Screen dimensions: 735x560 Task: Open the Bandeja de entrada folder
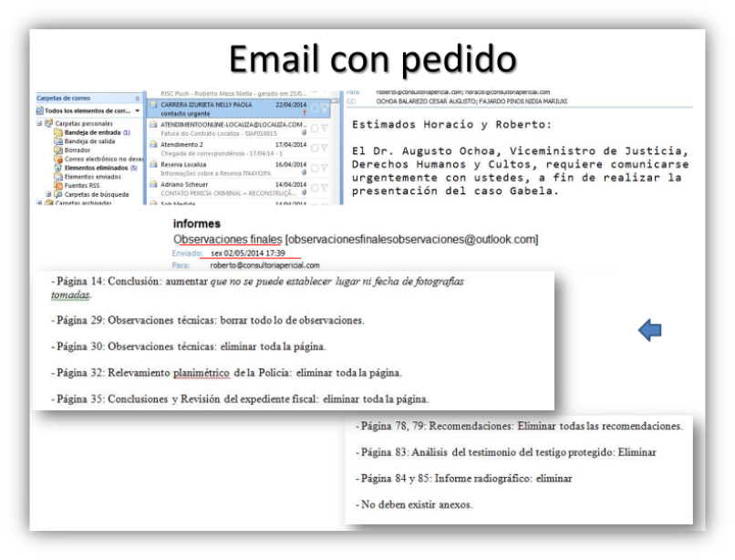tap(89, 133)
